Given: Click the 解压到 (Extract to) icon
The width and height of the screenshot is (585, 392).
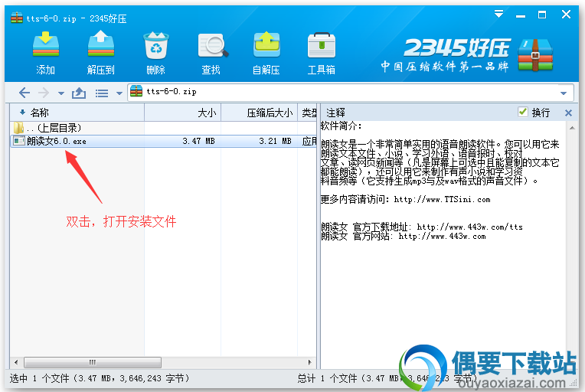Looking at the screenshot, I should (101, 44).
